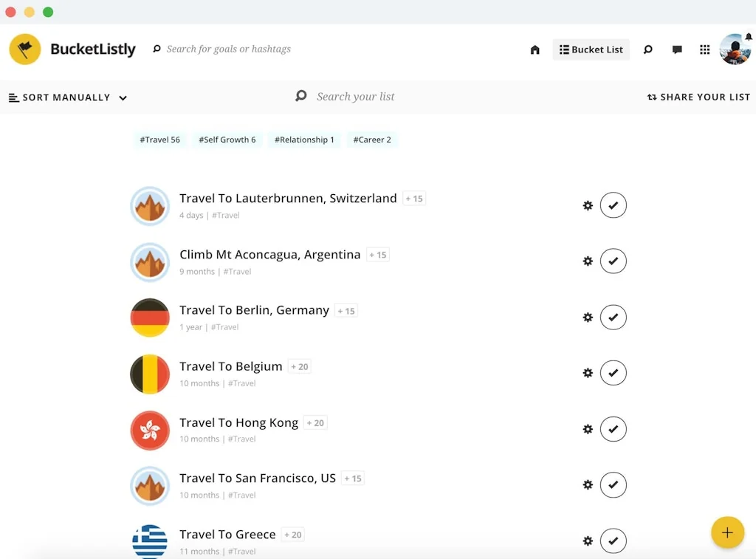Mark Travel To Greece as done
The image size is (756, 559).
coord(614,541)
